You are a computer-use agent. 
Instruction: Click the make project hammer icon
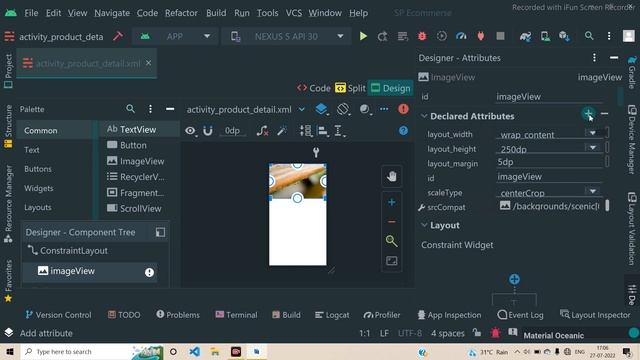click(118, 36)
